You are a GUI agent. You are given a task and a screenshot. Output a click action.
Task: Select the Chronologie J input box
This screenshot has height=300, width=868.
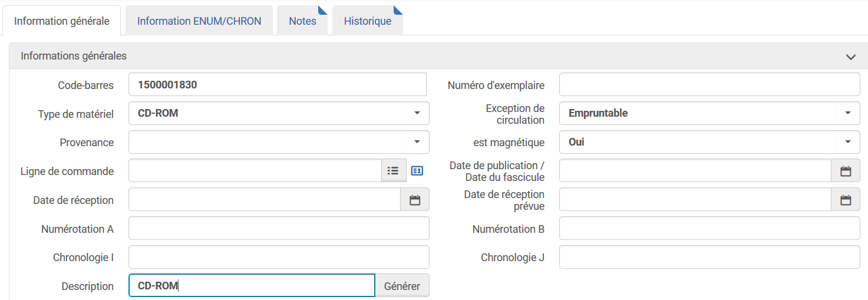709,258
